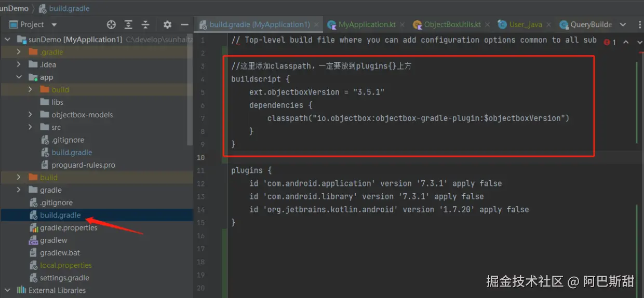This screenshot has height=298, width=644.
Task: Expand the .idea folder
Action: pos(19,64)
